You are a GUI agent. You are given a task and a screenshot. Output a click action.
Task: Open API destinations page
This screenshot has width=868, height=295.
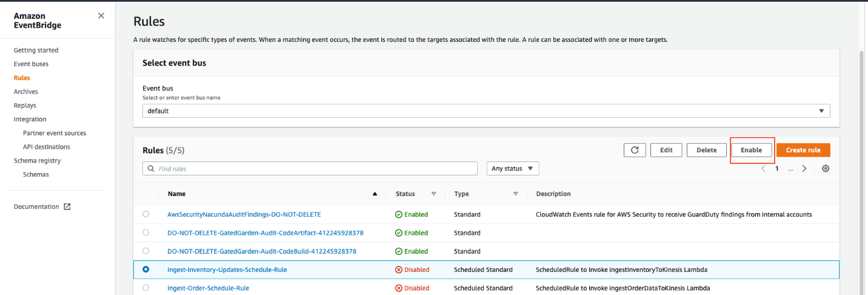coord(47,147)
